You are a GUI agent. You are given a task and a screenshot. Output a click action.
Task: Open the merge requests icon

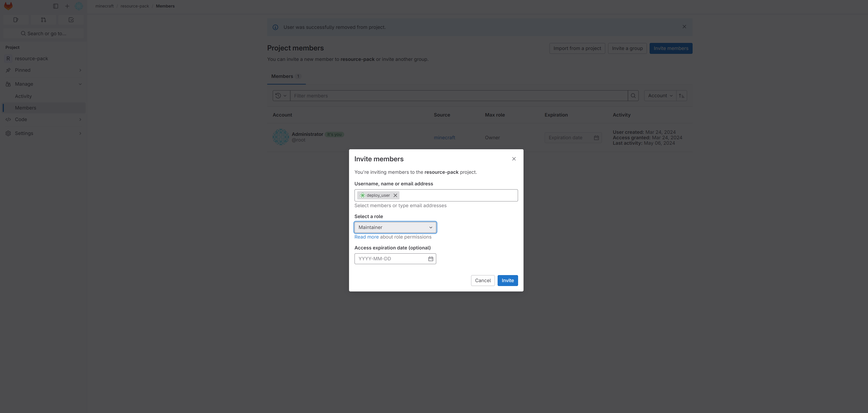(x=43, y=20)
